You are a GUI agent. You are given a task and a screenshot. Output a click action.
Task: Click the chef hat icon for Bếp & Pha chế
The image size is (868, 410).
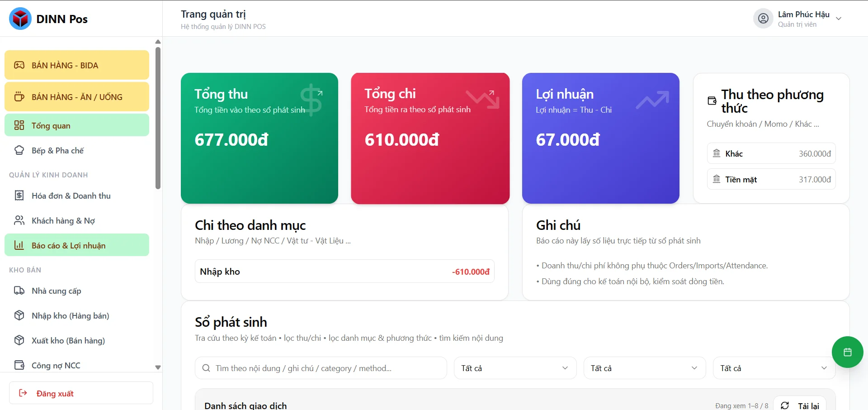point(19,150)
